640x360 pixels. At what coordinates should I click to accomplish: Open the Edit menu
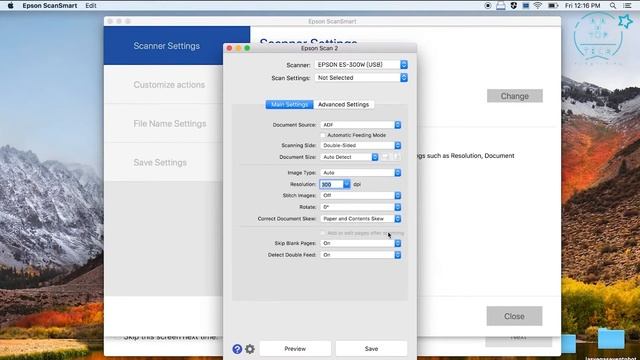91,6
